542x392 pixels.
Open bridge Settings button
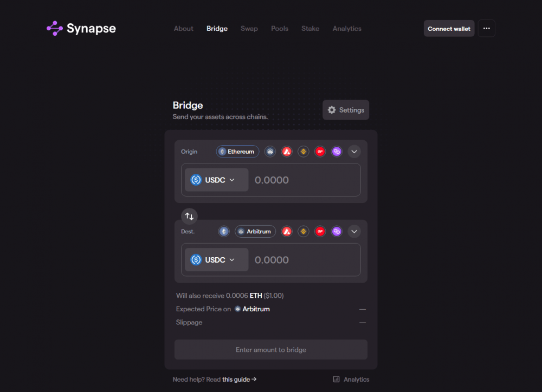346,110
